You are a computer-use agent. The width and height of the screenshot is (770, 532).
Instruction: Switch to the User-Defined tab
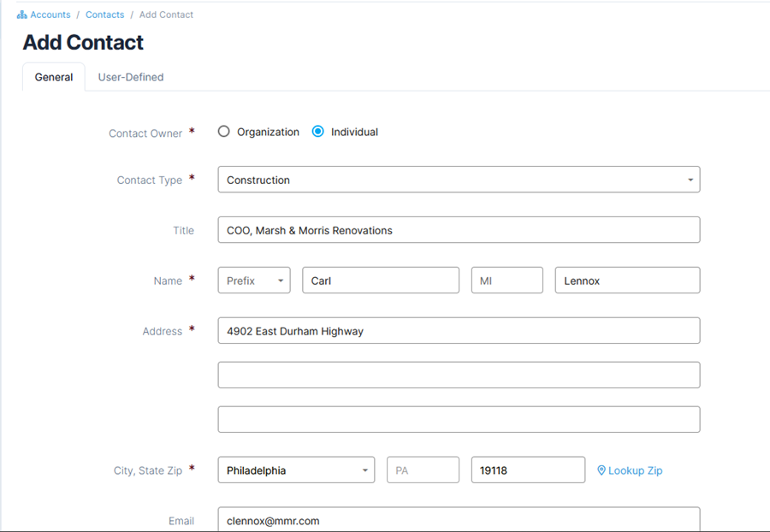[131, 77]
